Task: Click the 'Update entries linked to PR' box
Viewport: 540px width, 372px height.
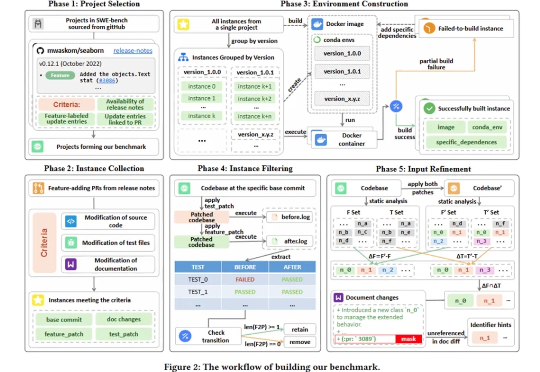Action: (125, 119)
